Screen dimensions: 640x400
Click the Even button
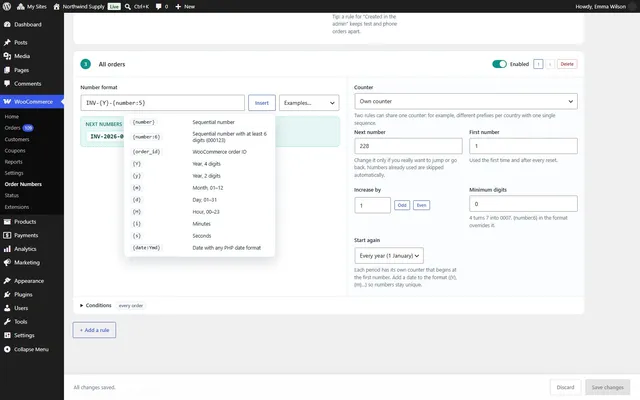tap(421, 205)
